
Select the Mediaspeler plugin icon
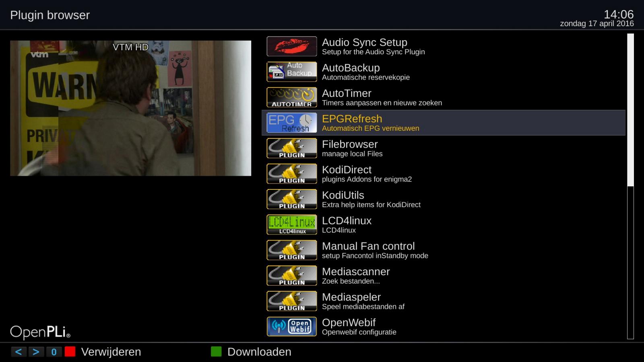[x=292, y=301]
